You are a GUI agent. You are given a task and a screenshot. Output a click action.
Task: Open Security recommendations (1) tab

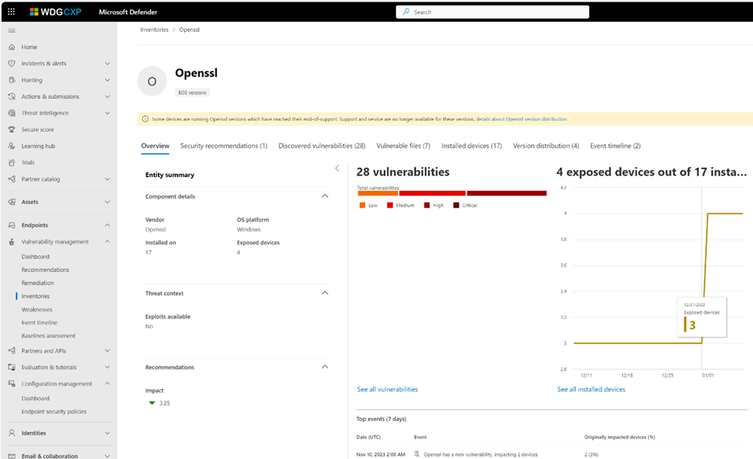[x=224, y=146]
